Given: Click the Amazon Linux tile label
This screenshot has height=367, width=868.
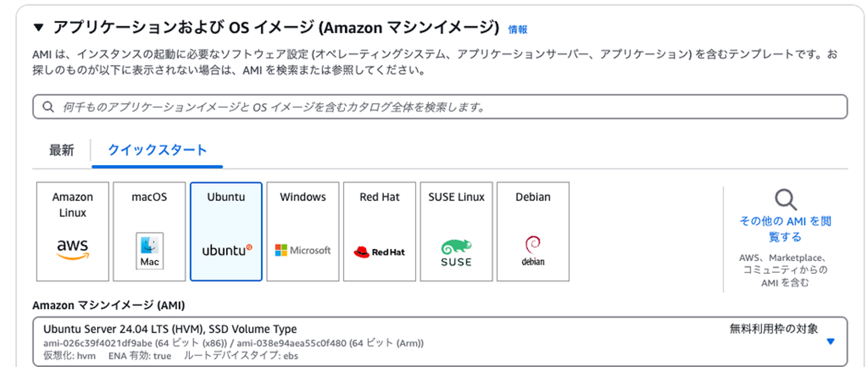Looking at the screenshot, I should (x=72, y=204).
